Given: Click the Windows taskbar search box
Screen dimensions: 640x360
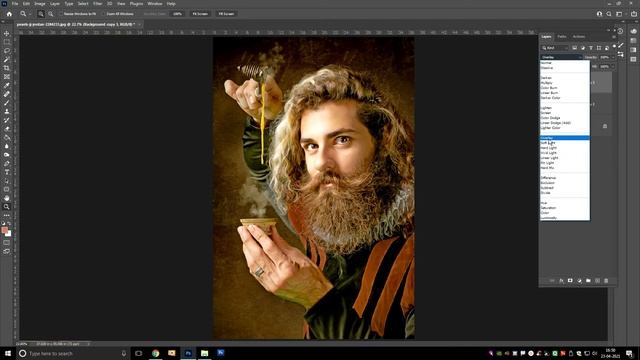Looking at the screenshot, I should click(73, 353).
